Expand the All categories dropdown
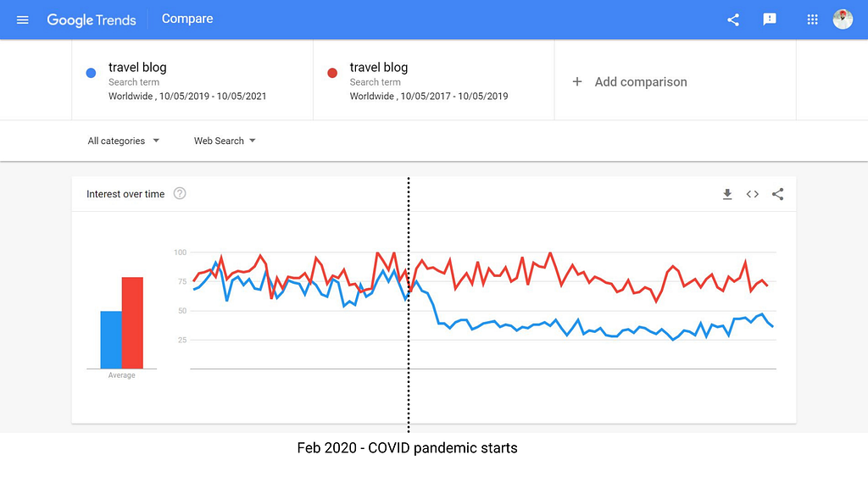Viewport: 868px width, 488px height. pos(124,141)
